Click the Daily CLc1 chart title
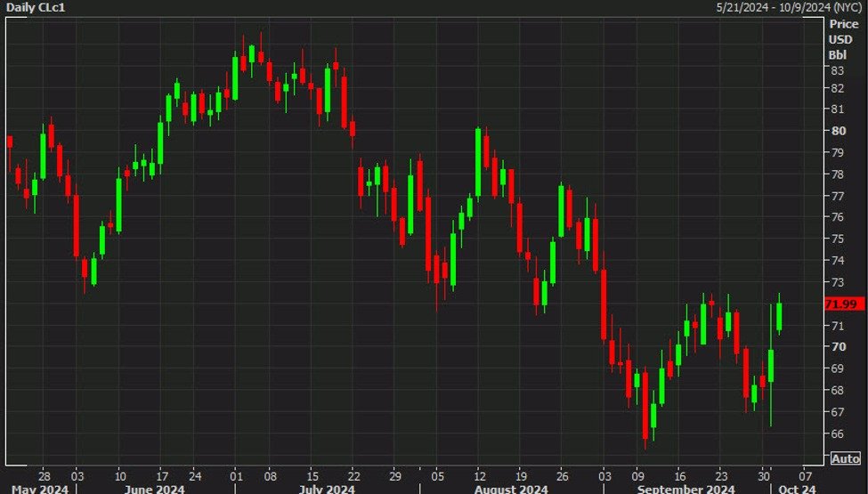 coord(35,7)
